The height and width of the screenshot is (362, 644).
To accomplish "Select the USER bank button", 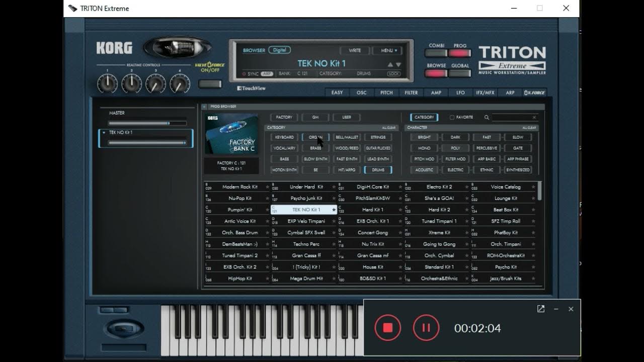I will 347,117.
